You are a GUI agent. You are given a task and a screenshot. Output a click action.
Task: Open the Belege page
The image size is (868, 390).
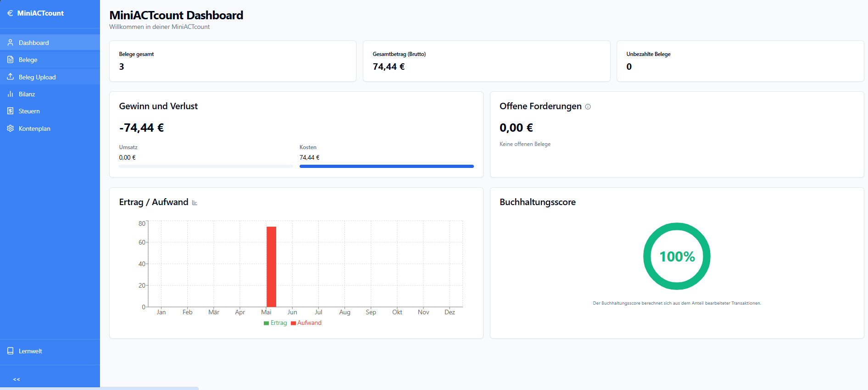(50, 60)
